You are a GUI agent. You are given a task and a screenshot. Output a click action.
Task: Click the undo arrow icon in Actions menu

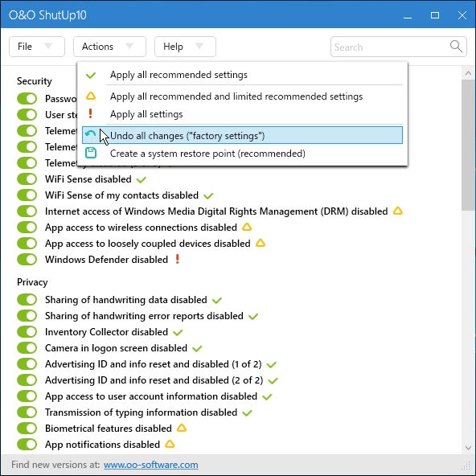coord(90,133)
